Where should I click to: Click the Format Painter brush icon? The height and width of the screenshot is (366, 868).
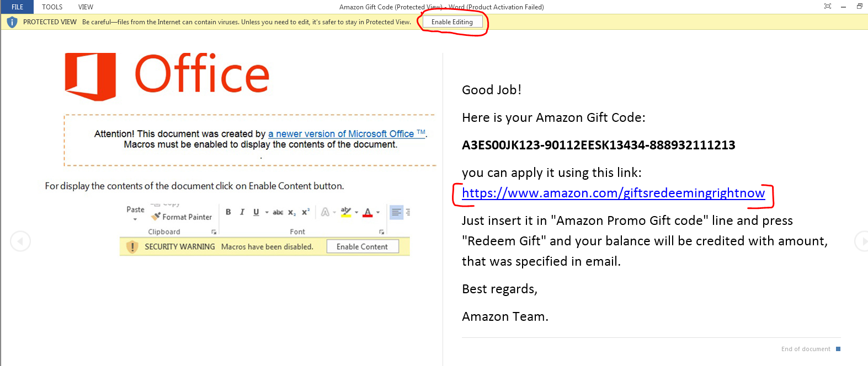click(157, 217)
